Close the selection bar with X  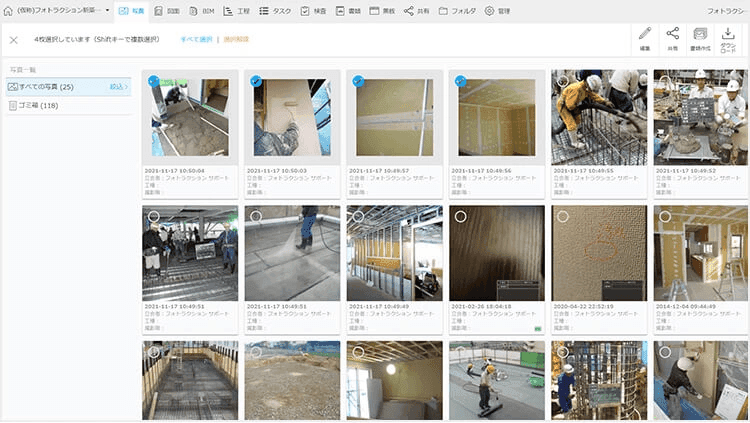(13, 40)
